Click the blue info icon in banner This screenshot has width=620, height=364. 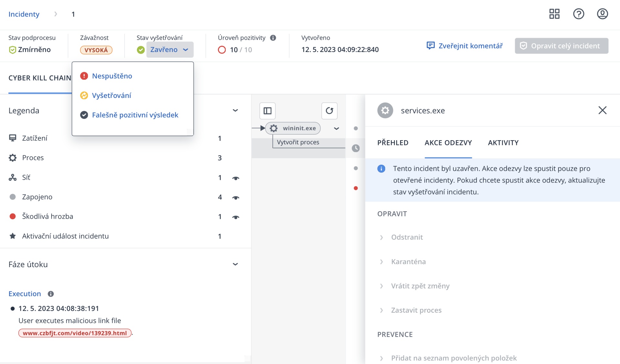(x=381, y=169)
